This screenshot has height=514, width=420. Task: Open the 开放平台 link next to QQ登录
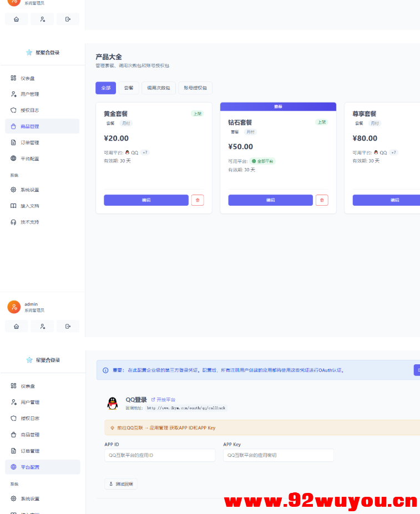click(164, 399)
